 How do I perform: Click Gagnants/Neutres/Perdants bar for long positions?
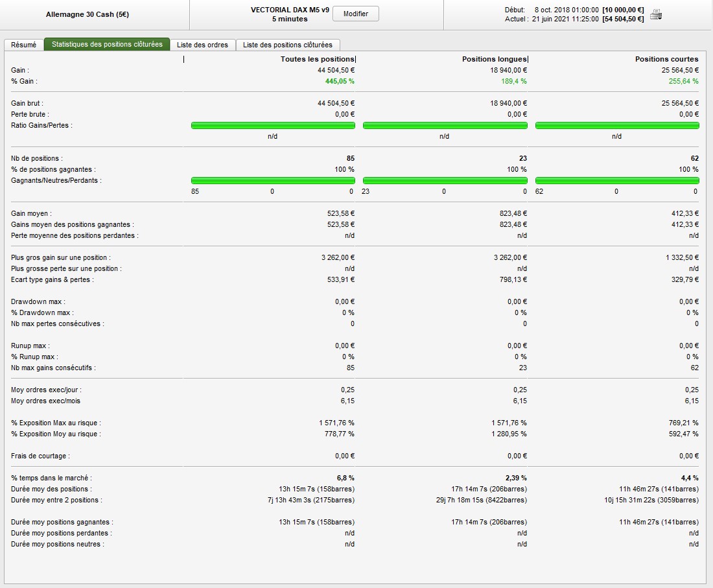click(x=445, y=181)
